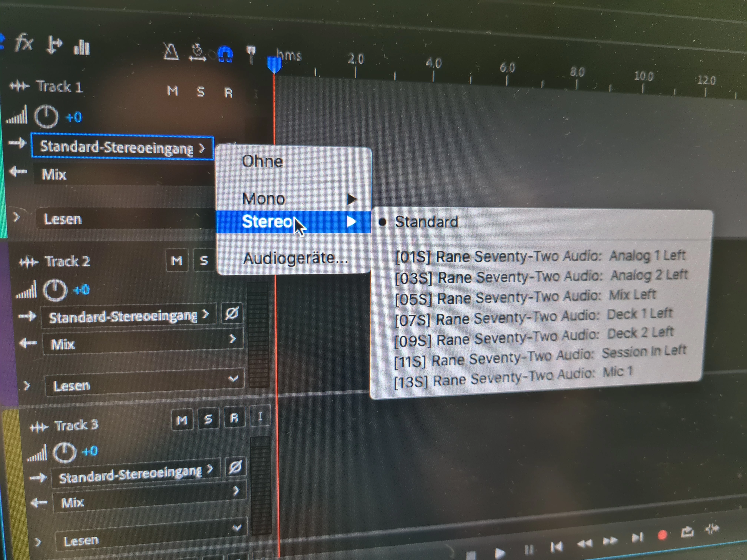The width and height of the screenshot is (747, 560).
Task: Click the fx effects icon
Action: click(24, 43)
